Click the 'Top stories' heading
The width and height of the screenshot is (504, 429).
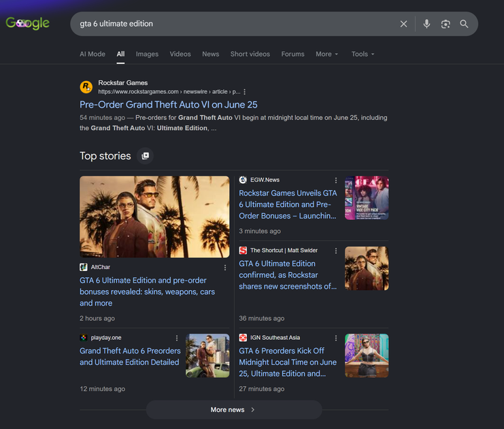click(105, 156)
